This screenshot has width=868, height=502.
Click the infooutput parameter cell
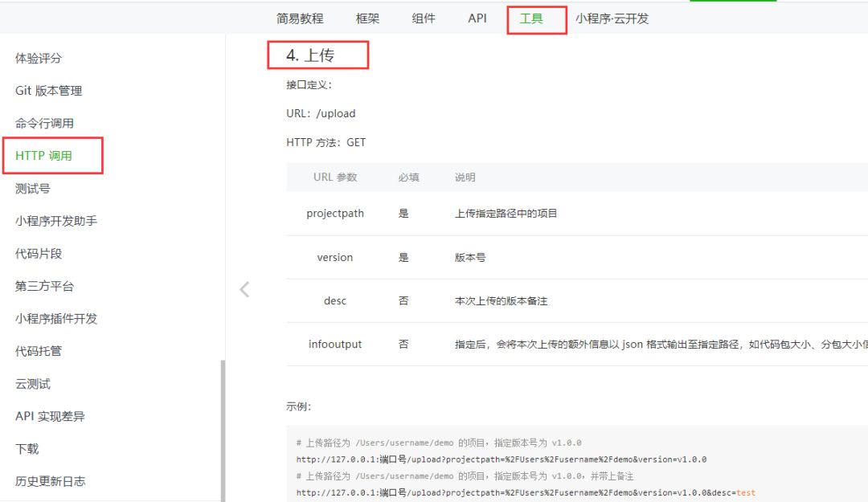coord(335,345)
